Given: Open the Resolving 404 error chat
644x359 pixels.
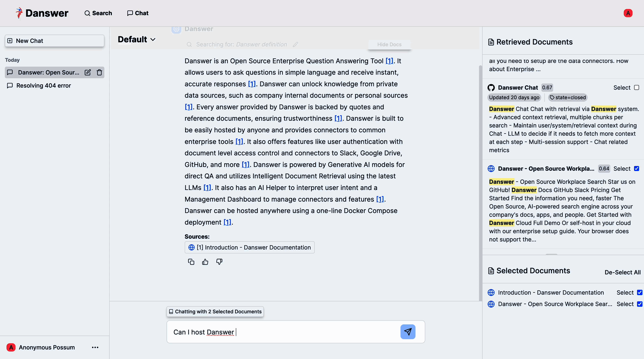Looking at the screenshot, I should tap(44, 86).
